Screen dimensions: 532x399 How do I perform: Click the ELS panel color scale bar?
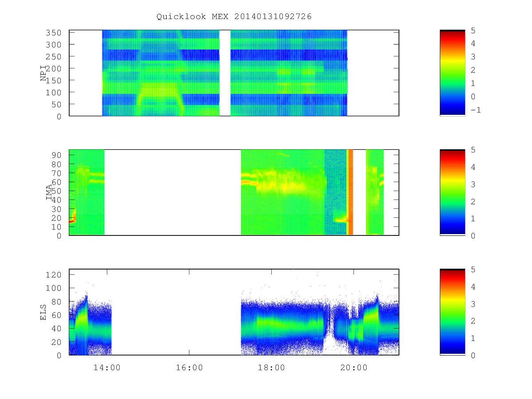tap(452, 312)
